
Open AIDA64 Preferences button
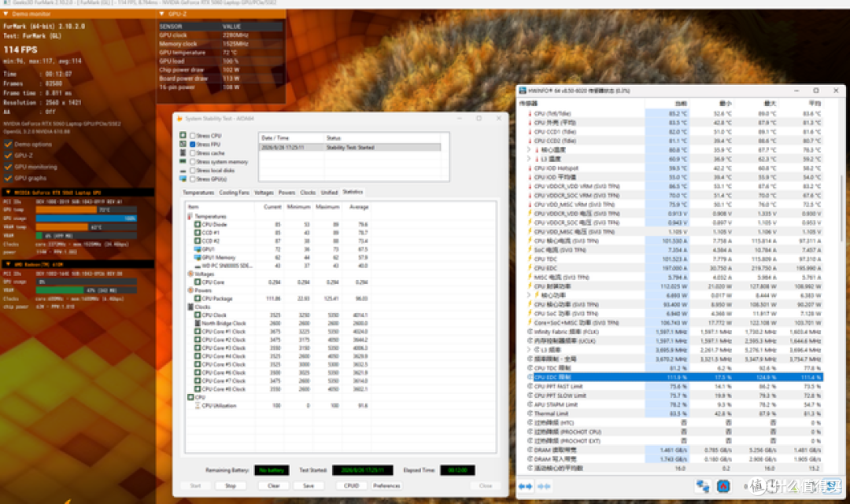[386, 486]
